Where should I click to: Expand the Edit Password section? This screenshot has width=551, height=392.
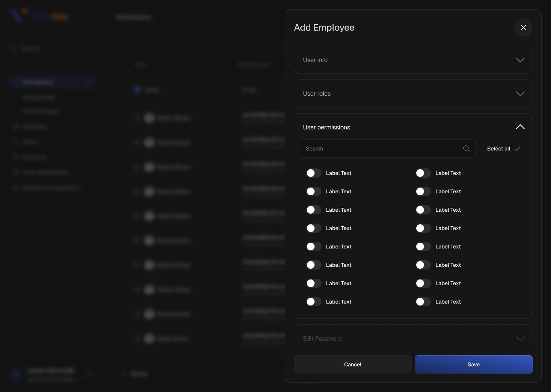413,338
